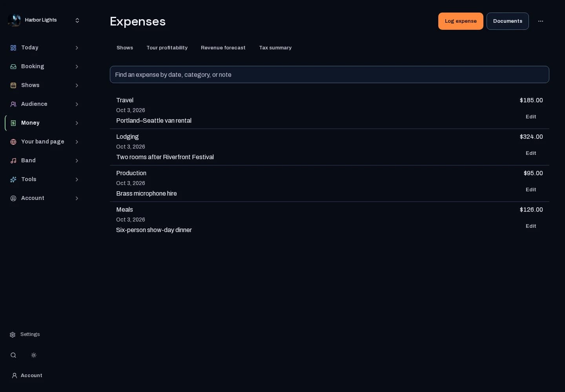This screenshot has height=392, width=565.
Task: Focus the expense search field
Action: pos(330,74)
